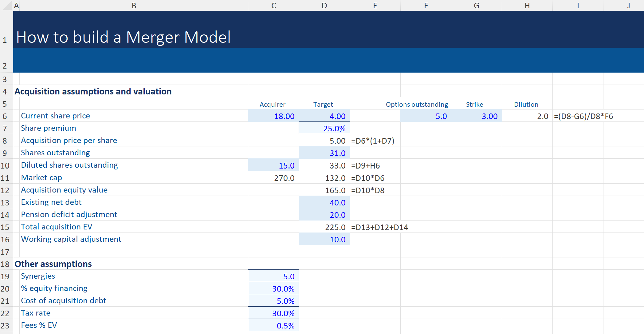Select row 7 header
Image resolution: width=644 pixels, height=334 pixels.
coord(5,128)
